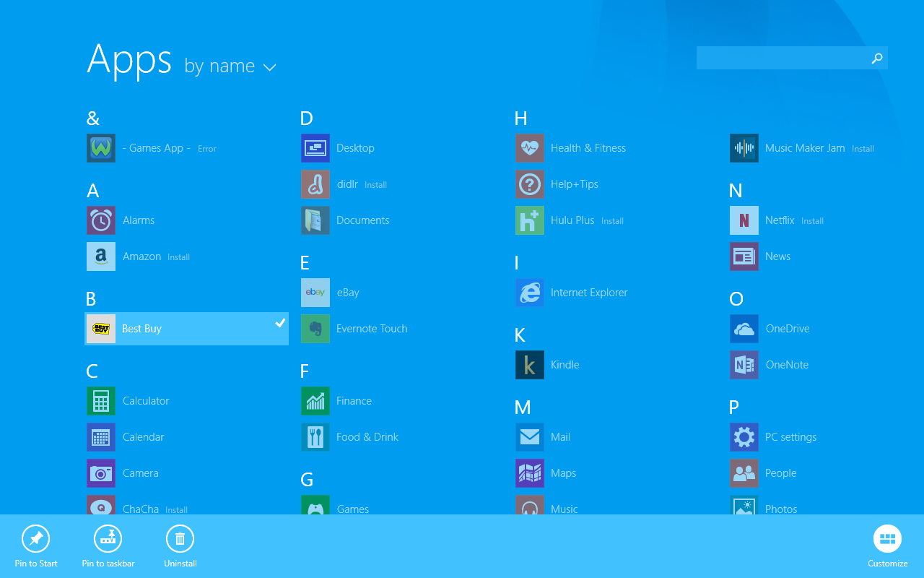This screenshot has height=578, width=924.
Task: Click the didlr app icon
Action: point(315,184)
